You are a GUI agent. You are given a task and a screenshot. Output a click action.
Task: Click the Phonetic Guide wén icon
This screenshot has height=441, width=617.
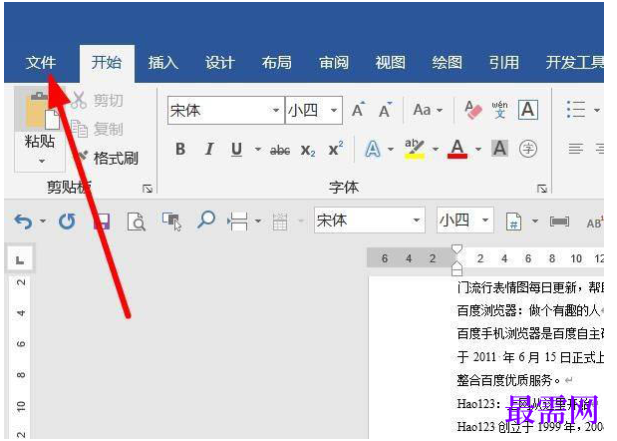[x=499, y=110]
